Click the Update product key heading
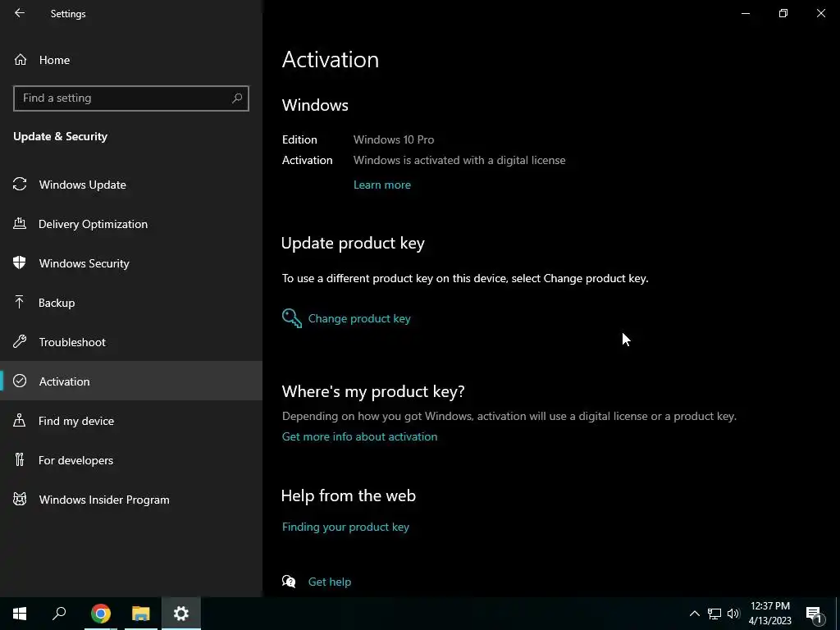The width and height of the screenshot is (840, 630). click(353, 243)
